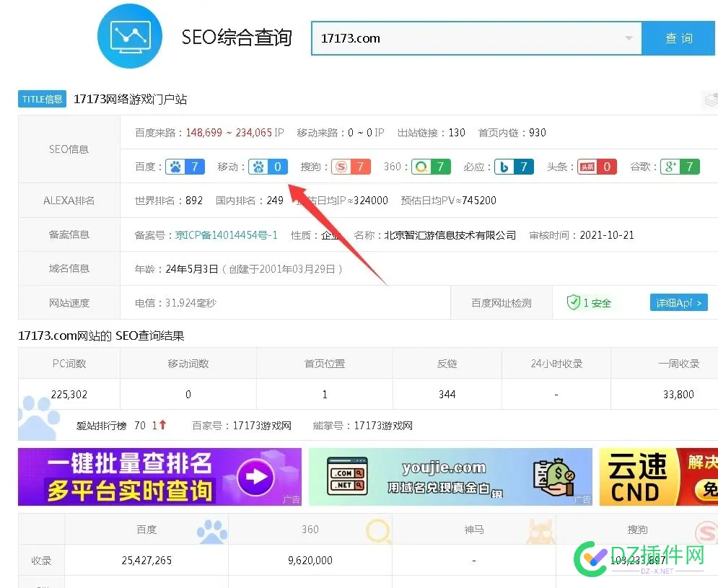Click the green shield safety icon
The image size is (718, 588).
coord(573,302)
